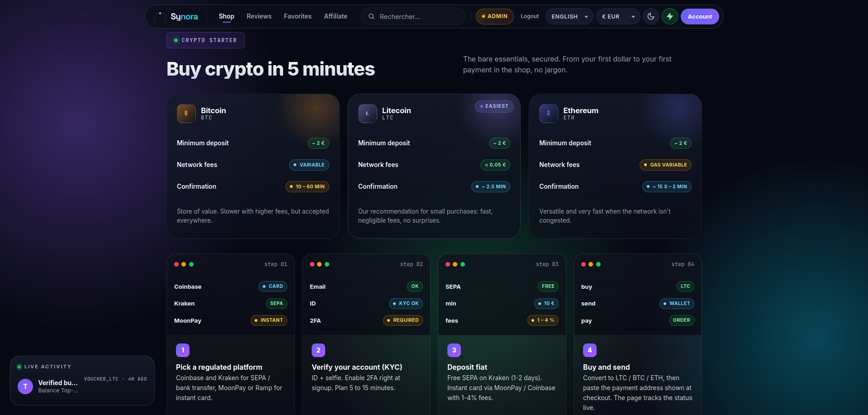Click the green lightning bolt icon
868x415 pixels.
670,16
